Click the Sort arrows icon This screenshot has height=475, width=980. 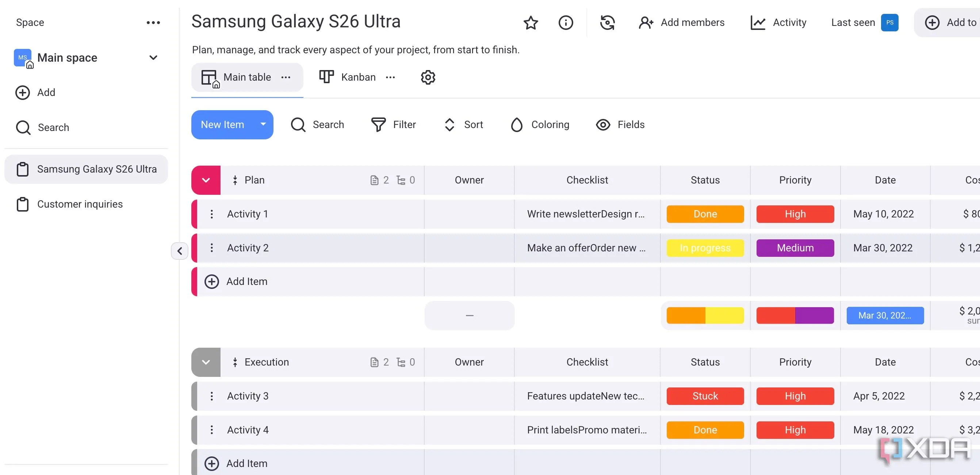point(450,125)
